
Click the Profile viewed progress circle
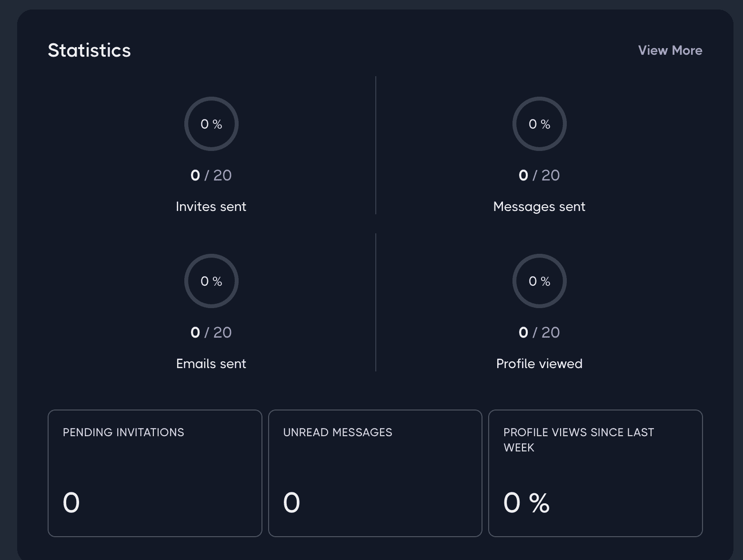point(539,281)
